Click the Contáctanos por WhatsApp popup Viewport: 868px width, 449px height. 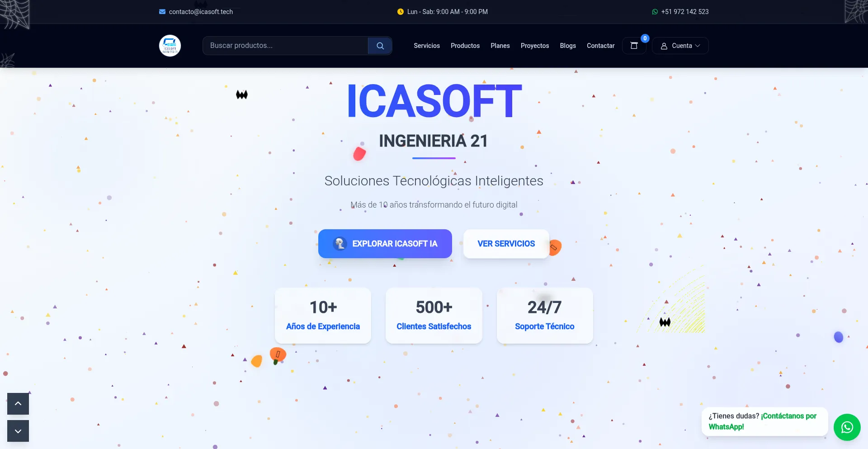pos(764,421)
